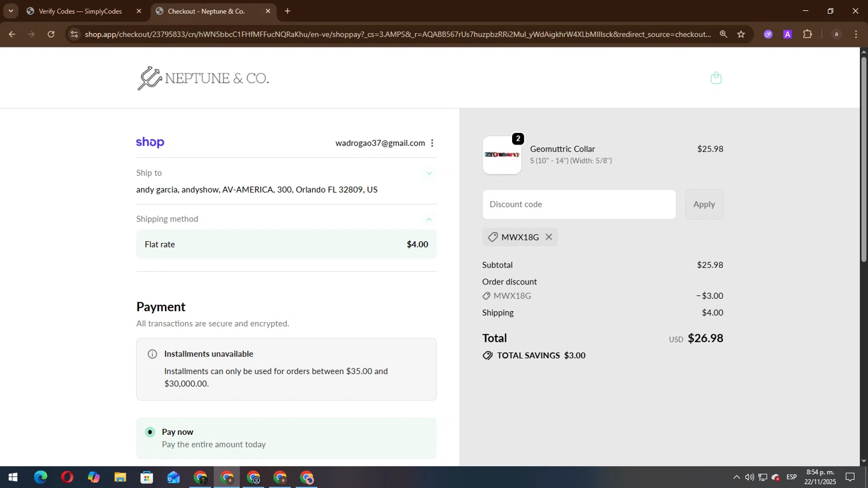Click the browser back arrow
868x488 pixels.
(x=12, y=34)
